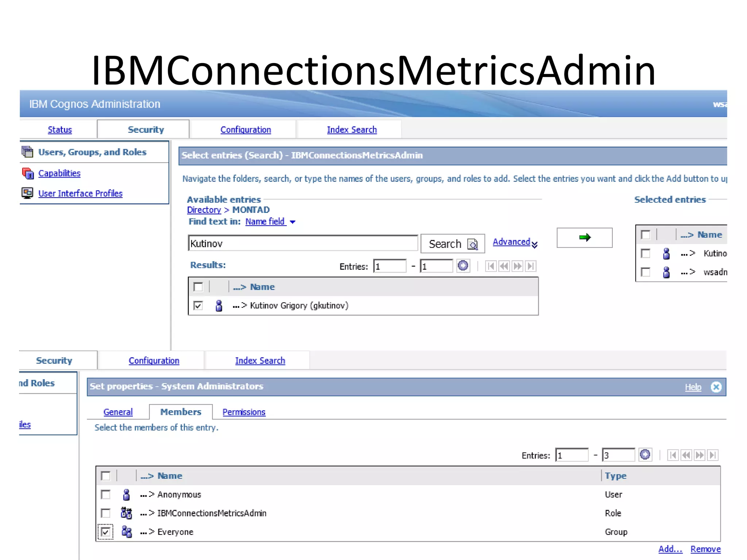
Task: Click the Members entries end field containing 3
Action: click(619, 455)
